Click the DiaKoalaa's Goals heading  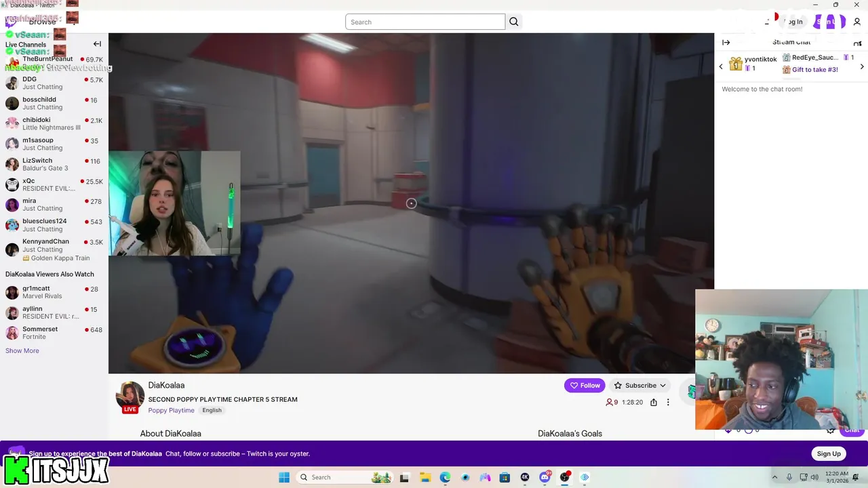pyautogui.click(x=570, y=434)
